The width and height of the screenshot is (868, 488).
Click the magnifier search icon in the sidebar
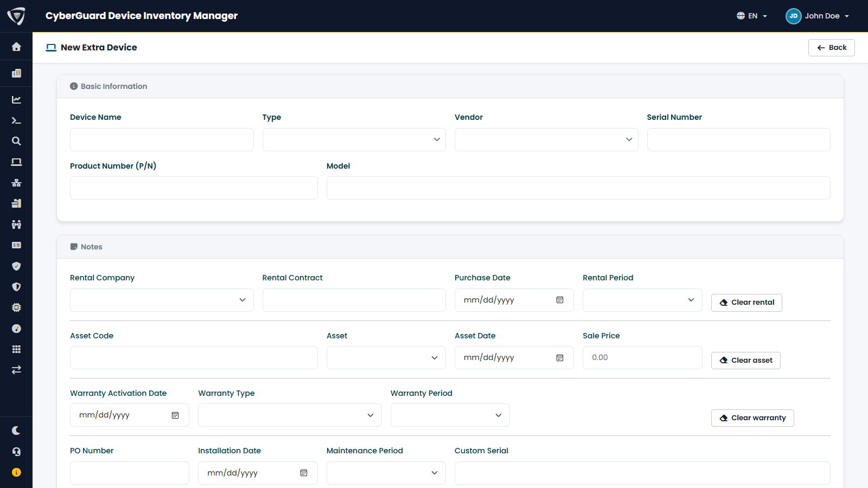(x=16, y=141)
